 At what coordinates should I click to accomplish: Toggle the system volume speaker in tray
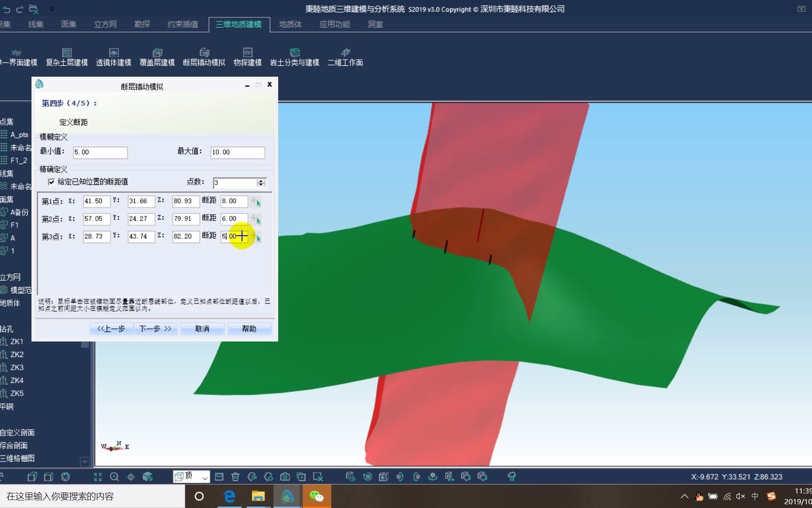(741, 496)
